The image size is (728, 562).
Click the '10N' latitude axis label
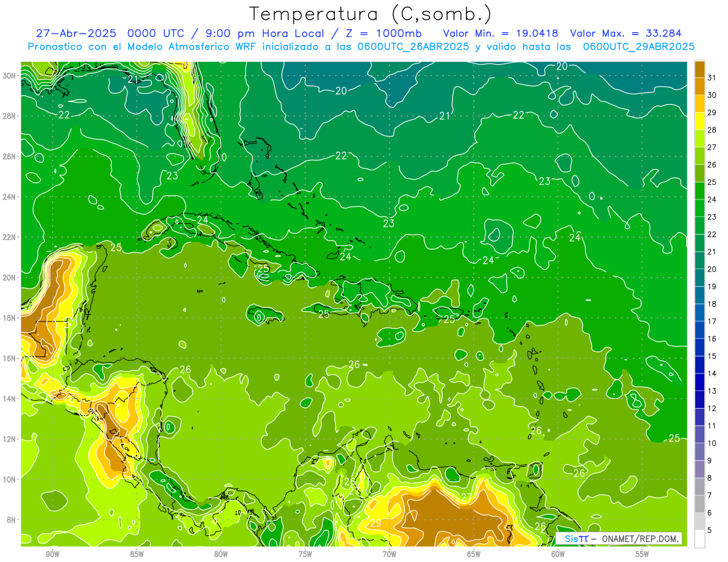[x=10, y=479]
